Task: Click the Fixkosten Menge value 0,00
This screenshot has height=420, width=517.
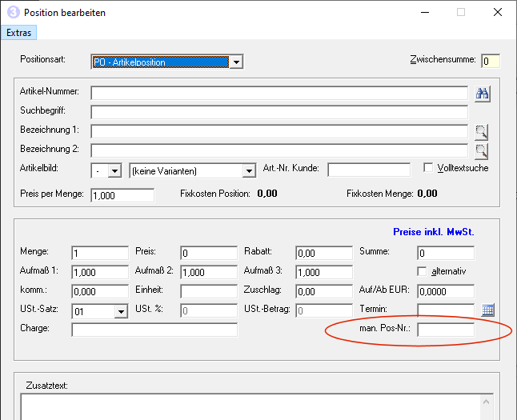Action: [x=427, y=194]
